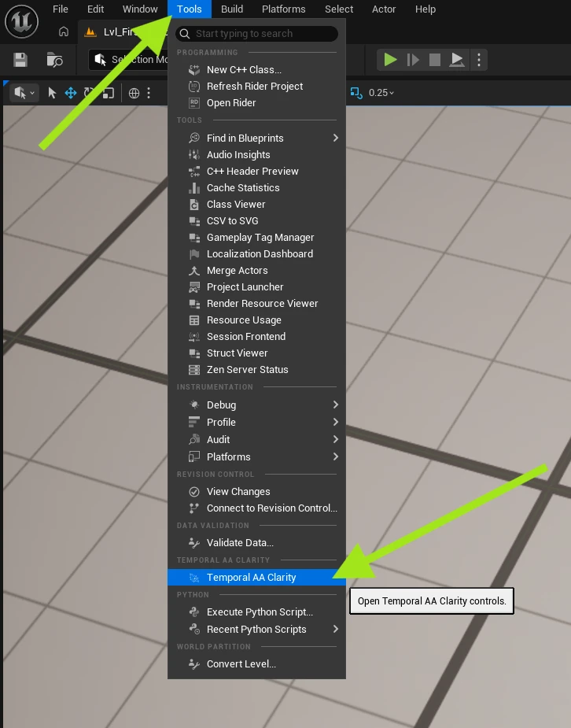Select CSV to SVG tool
The width and height of the screenshot is (571, 728).
click(256, 221)
